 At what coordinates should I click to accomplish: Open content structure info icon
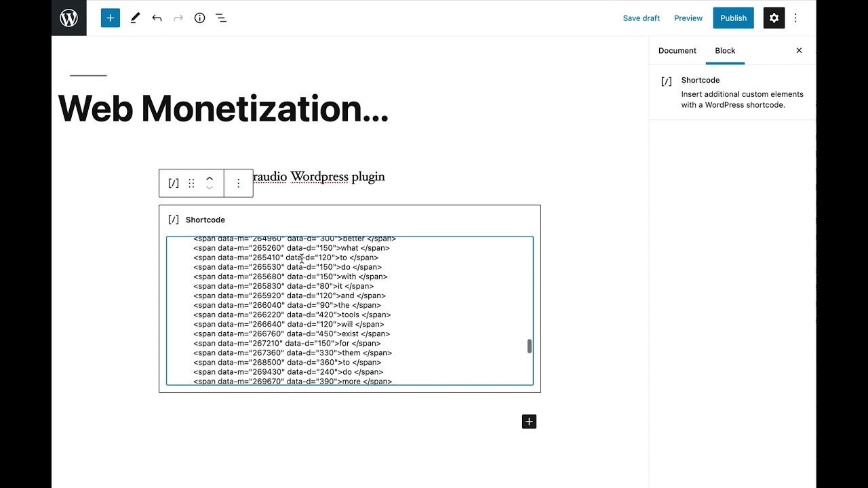coord(200,18)
